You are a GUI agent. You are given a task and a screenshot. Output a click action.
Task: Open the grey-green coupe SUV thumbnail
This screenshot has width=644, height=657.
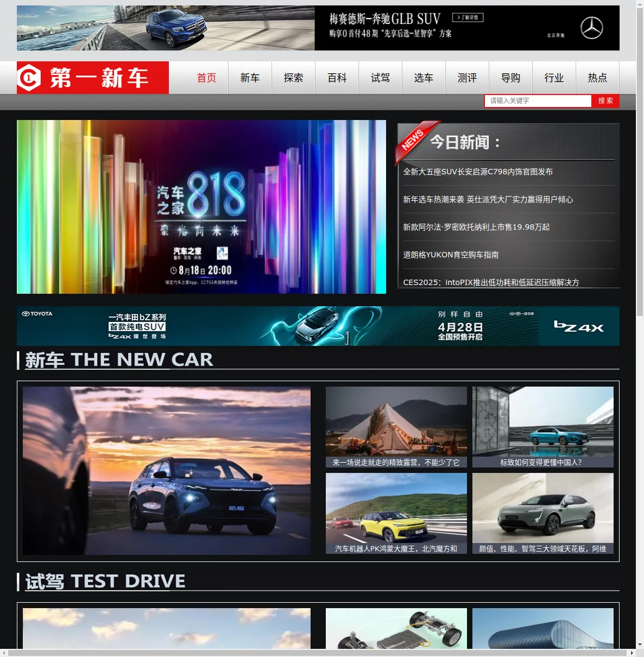pos(543,508)
